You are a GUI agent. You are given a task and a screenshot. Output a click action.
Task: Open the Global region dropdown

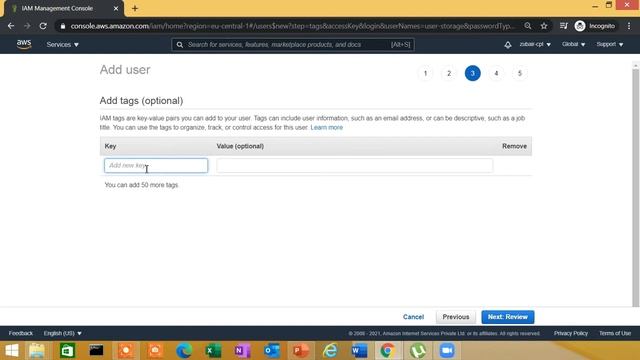click(573, 44)
